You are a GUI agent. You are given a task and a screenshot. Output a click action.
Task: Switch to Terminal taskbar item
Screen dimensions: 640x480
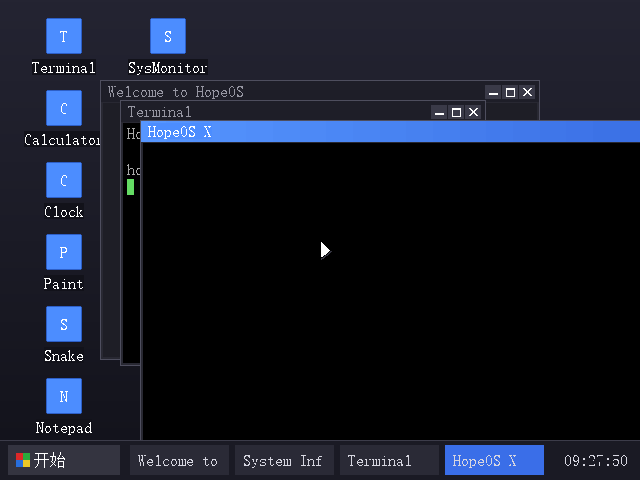click(x=389, y=460)
